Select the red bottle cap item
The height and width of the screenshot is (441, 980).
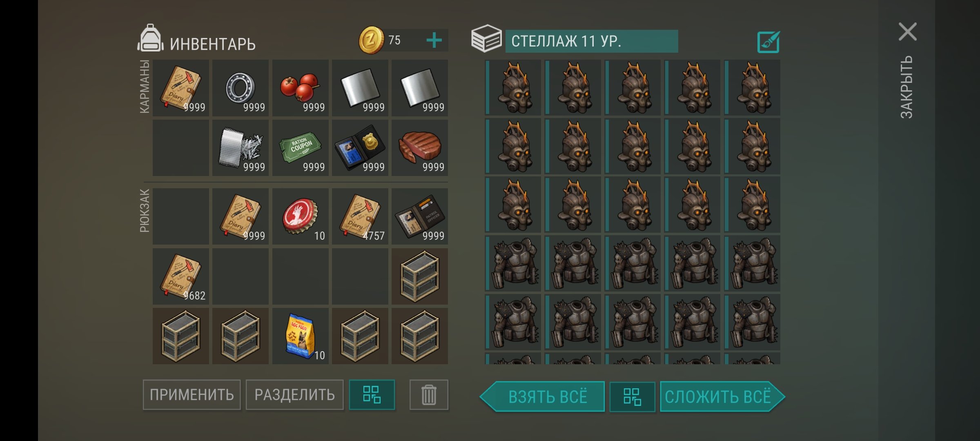point(300,216)
